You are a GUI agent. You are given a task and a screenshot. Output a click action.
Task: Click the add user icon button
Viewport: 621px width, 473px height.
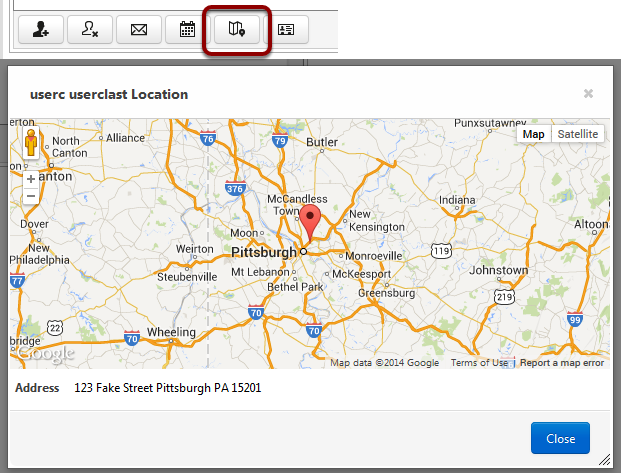(41, 29)
